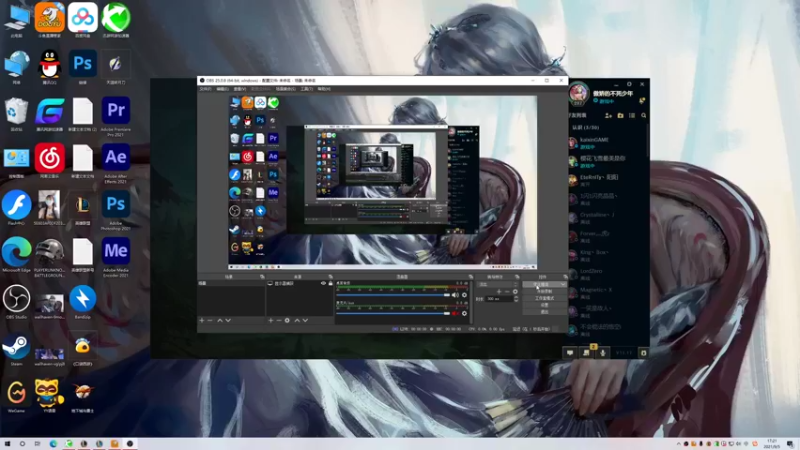Move source down in sources panel
This screenshot has width=800, height=450.
coord(305,320)
